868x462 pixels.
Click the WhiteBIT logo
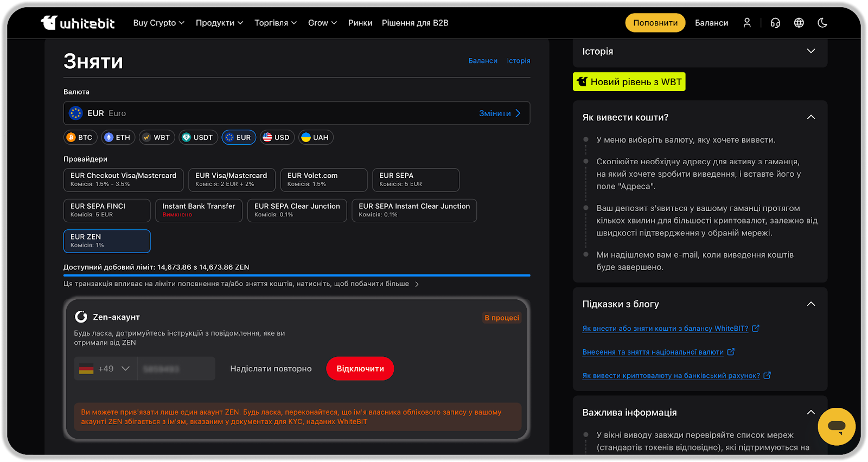(x=78, y=23)
